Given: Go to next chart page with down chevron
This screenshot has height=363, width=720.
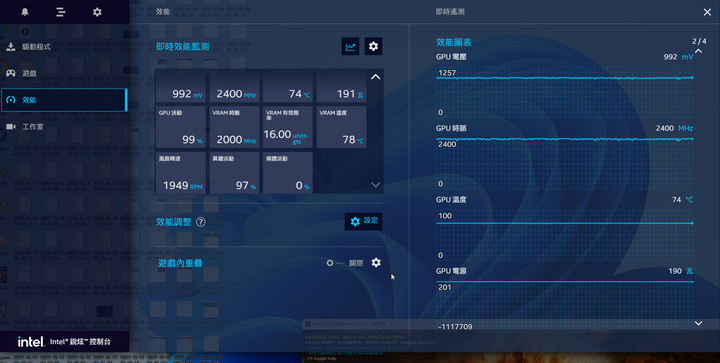Looking at the screenshot, I should coord(698,323).
